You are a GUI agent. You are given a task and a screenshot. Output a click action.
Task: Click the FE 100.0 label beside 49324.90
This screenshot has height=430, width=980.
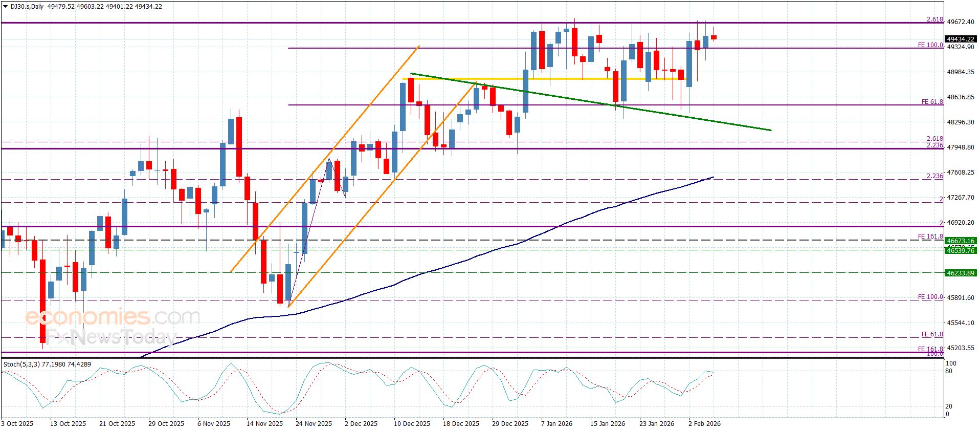point(930,45)
